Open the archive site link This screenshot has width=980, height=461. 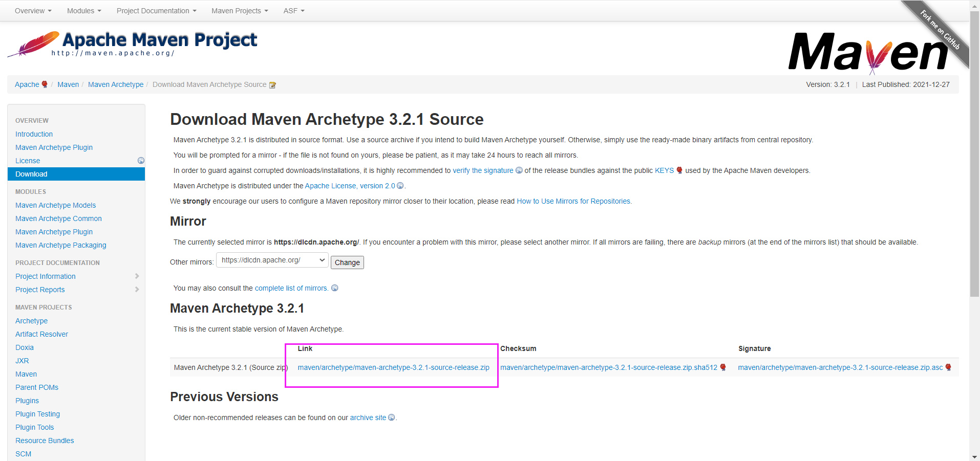pos(368,418)
